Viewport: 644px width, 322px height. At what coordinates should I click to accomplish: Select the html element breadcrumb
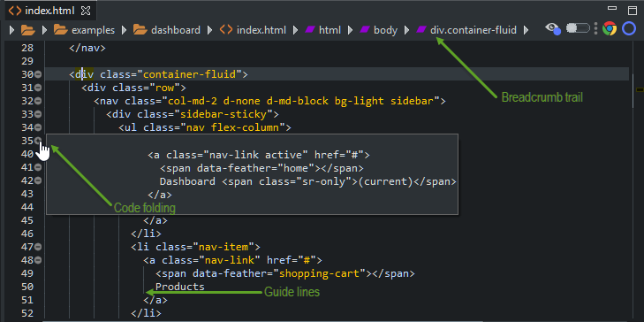click(322, 29)
